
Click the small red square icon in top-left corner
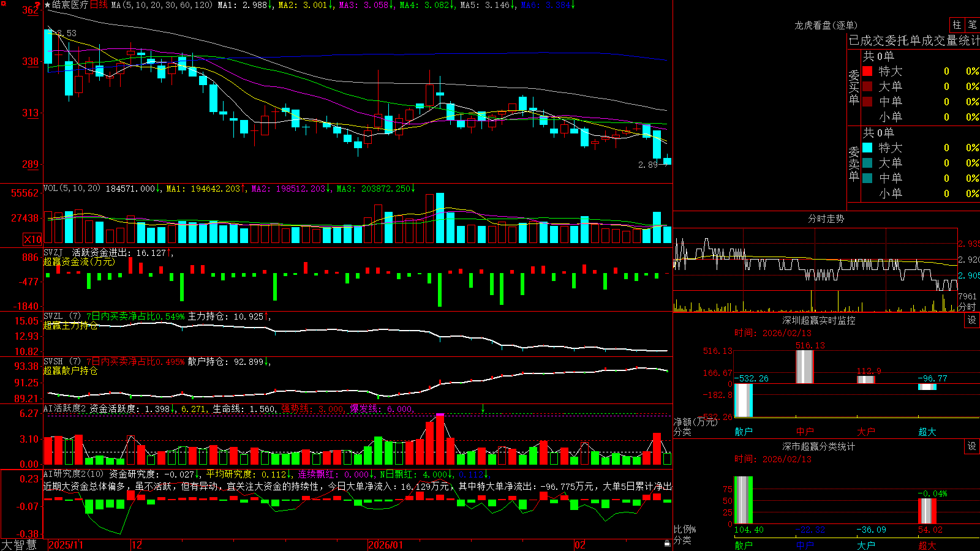3,3
